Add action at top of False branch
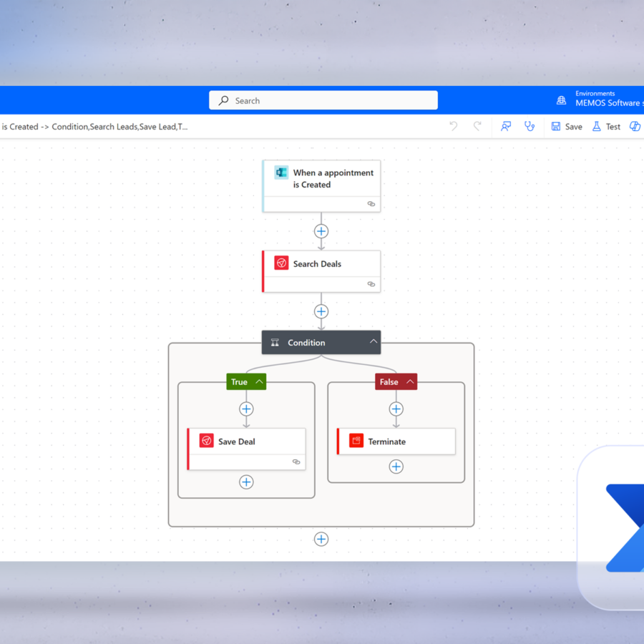 [396, 409]
